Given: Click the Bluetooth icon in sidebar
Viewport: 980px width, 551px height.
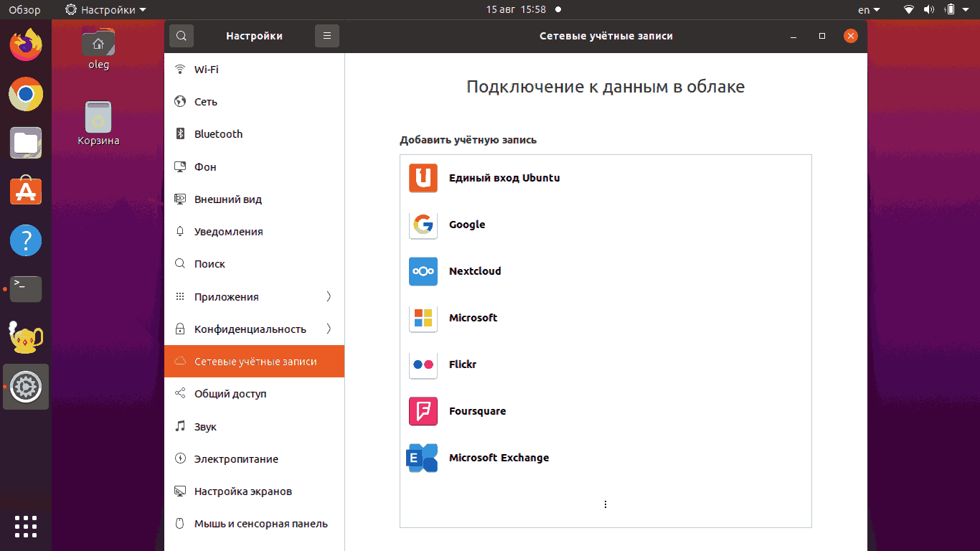Looking at the screenshot, I should pyautogui.click(x=181, y=134).
